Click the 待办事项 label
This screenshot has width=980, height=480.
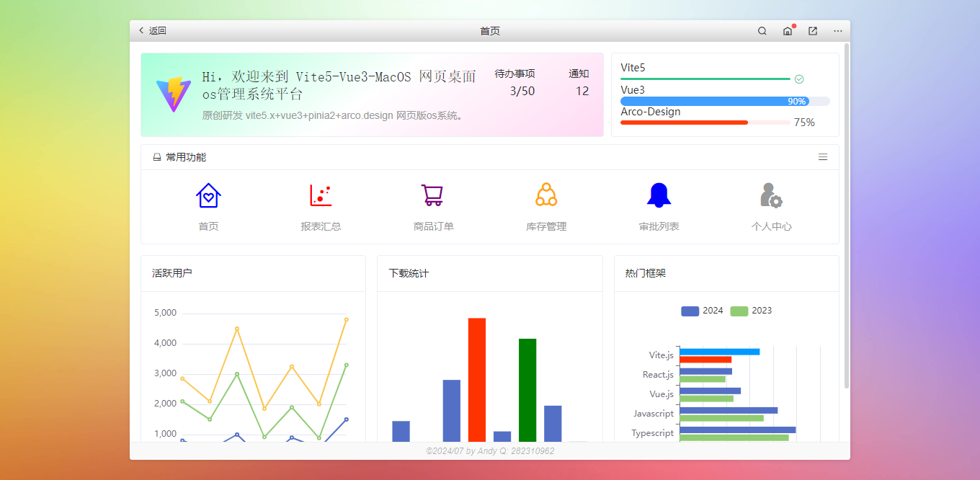[x=514, y=74]
